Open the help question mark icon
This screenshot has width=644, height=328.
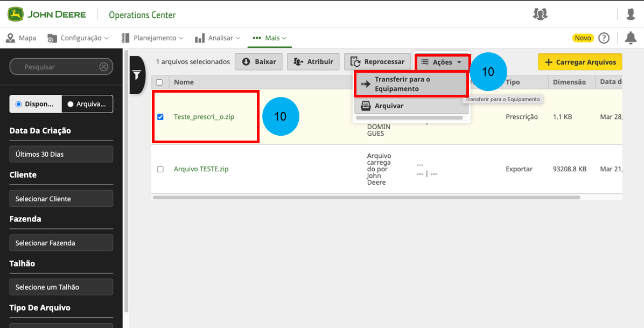(x=604, y=38)
